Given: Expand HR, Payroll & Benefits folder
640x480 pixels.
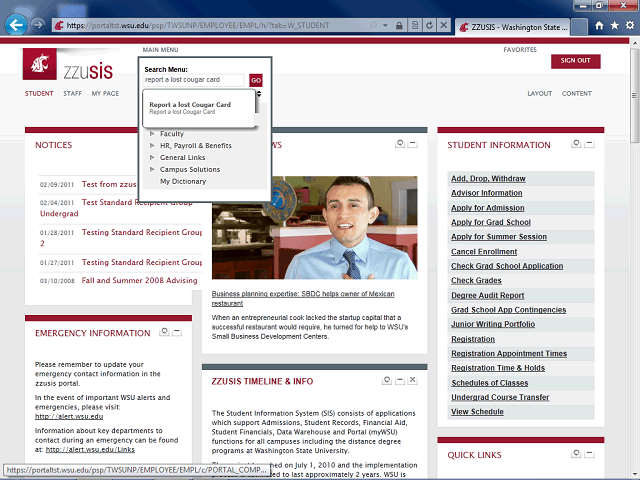Looking at the screenshot, I should point(152,145).
